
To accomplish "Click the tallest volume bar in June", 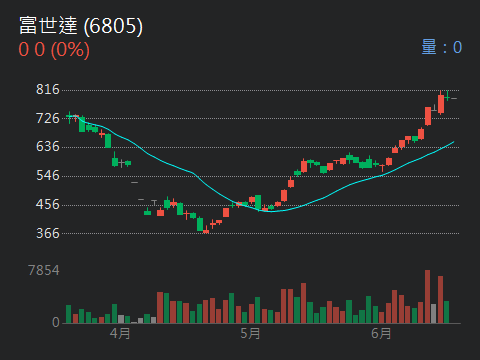I will [427, 297].
